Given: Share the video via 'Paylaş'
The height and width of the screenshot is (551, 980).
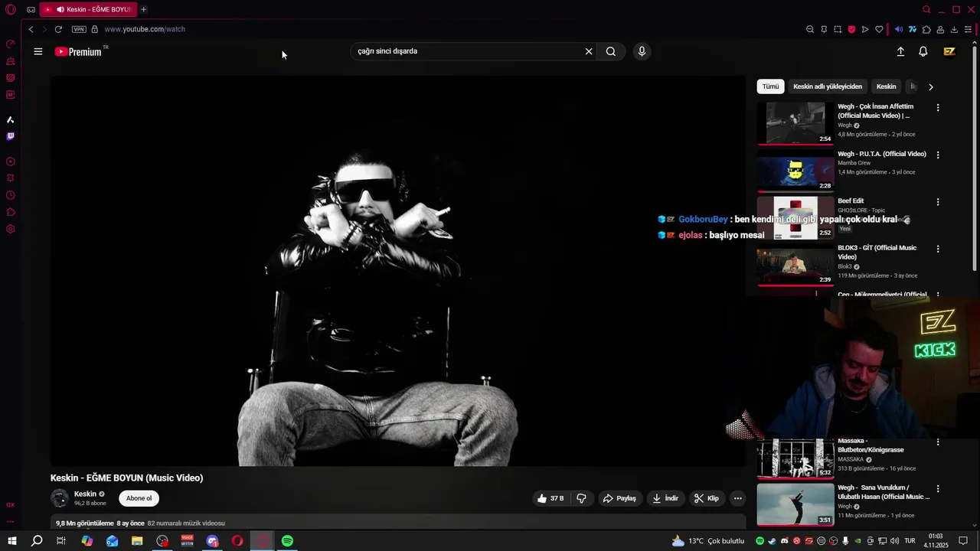Looking at the screenshot, I should 619,498.
